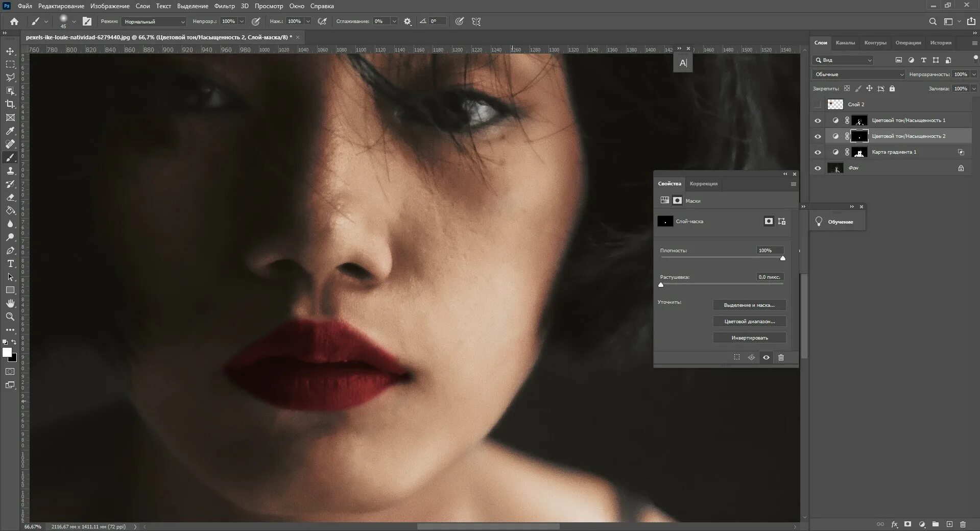Image resolution: width=980 pixels, height=531 pixels.
Task: Select the Hand tool
Action: click(x=10, y=303)
